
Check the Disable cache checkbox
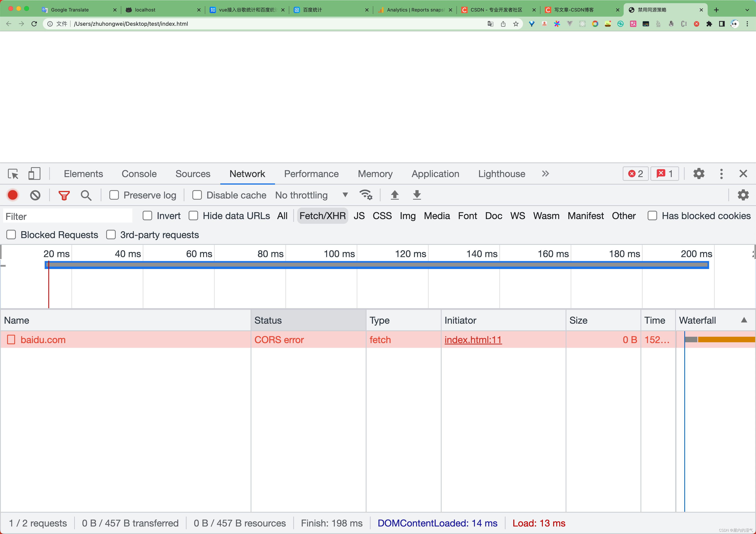[197, 195]
